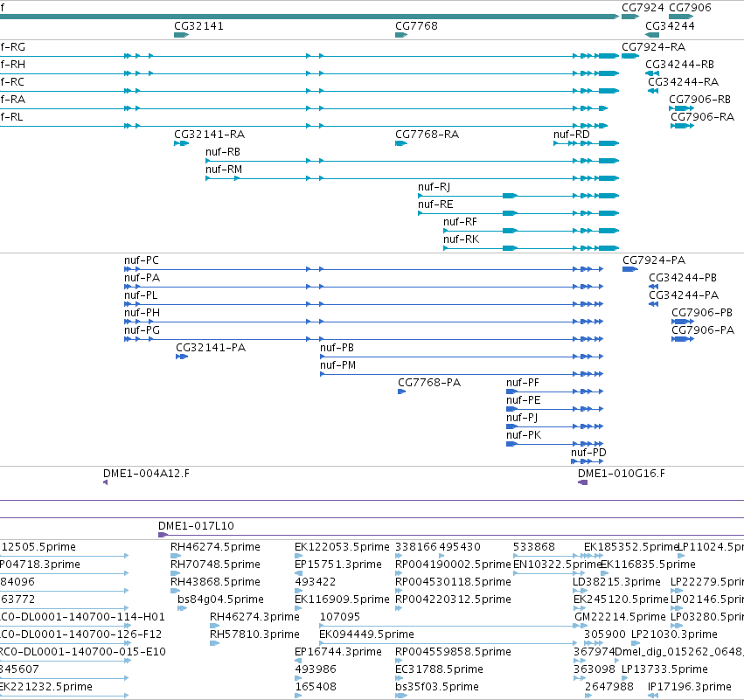Select the nuf-PG protein label
The width and height of the screenshot is (744, 700).
142,331
